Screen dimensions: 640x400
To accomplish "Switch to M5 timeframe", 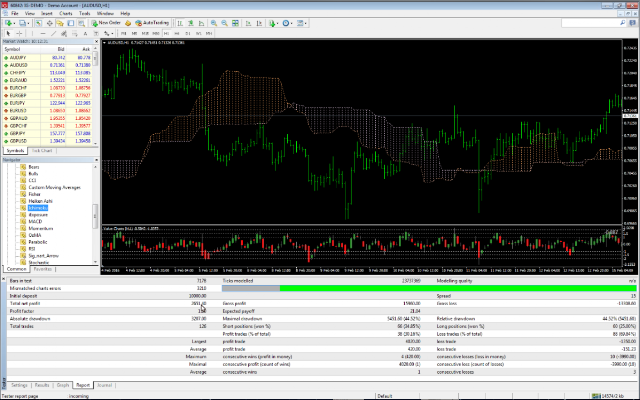I will (x=134, y=33).
